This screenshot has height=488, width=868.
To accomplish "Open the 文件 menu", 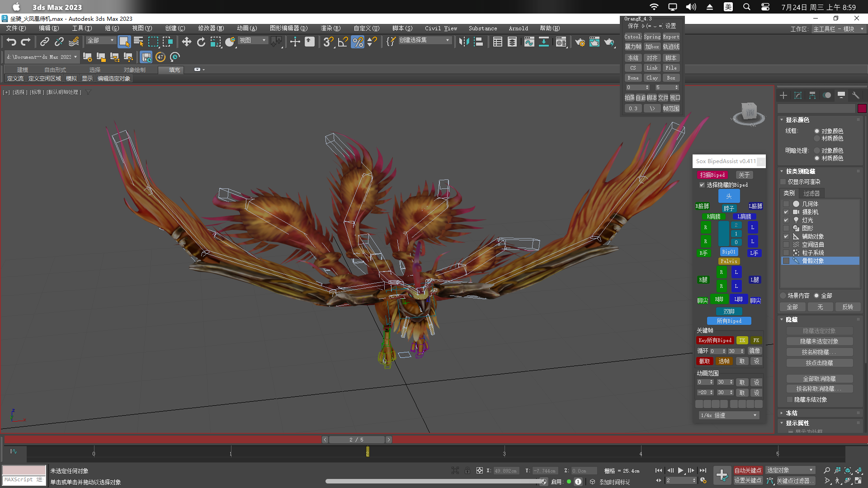I will pos(16,28).
